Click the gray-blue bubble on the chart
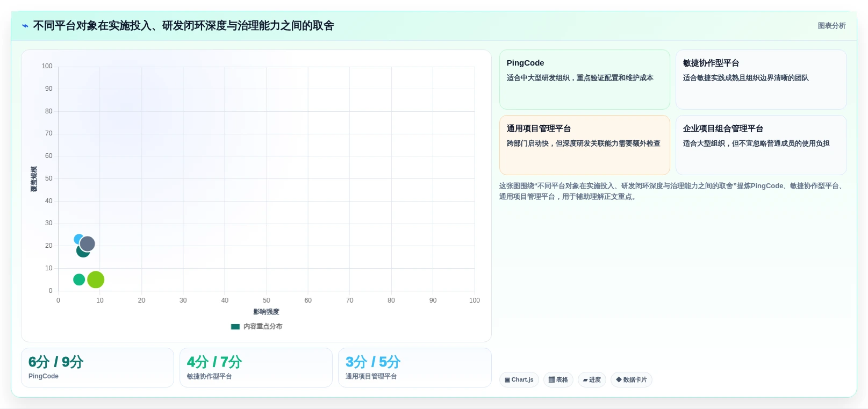This screenshot has height=409, width=868. click(87, 244)
